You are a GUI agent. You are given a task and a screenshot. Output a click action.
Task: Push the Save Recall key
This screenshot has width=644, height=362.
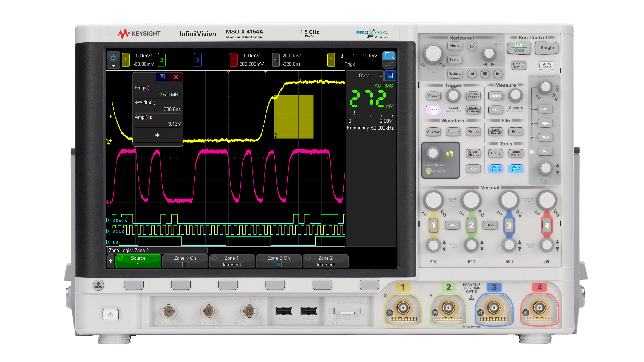coord(496,131)
